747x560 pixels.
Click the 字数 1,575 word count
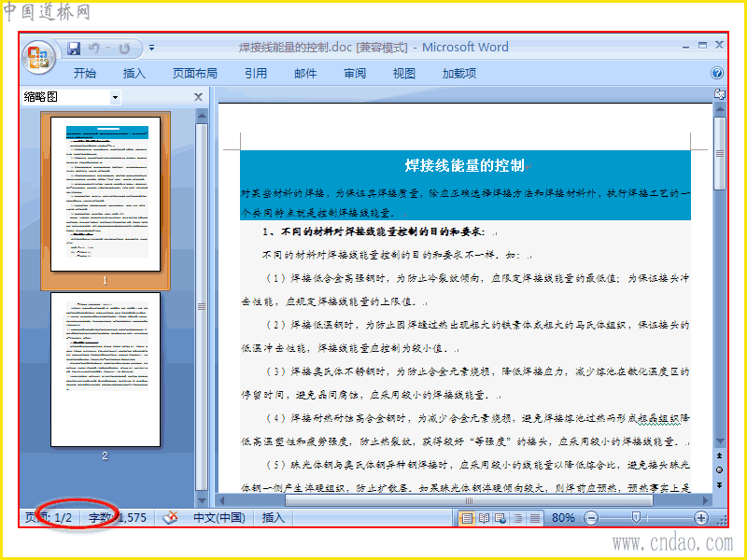118,518
